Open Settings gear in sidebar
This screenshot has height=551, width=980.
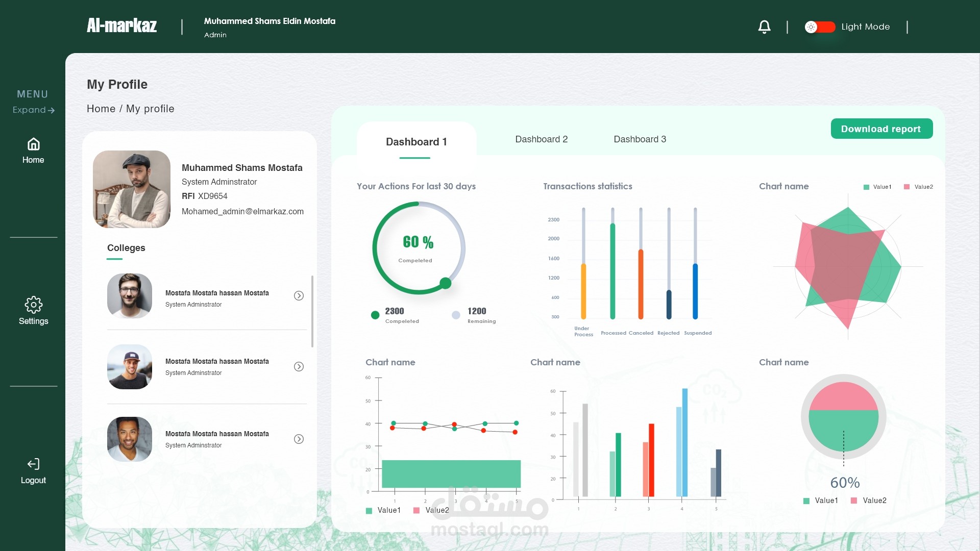coord(33,305)
